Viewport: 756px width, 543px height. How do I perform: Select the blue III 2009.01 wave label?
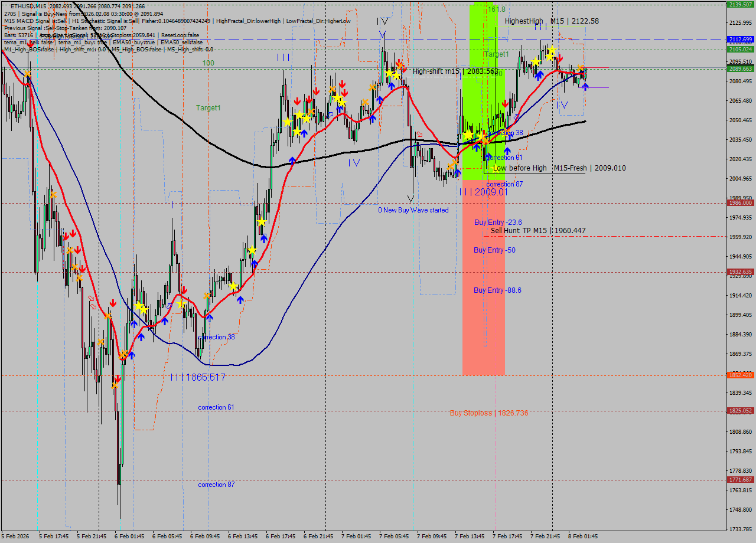[x=483, y=192]
